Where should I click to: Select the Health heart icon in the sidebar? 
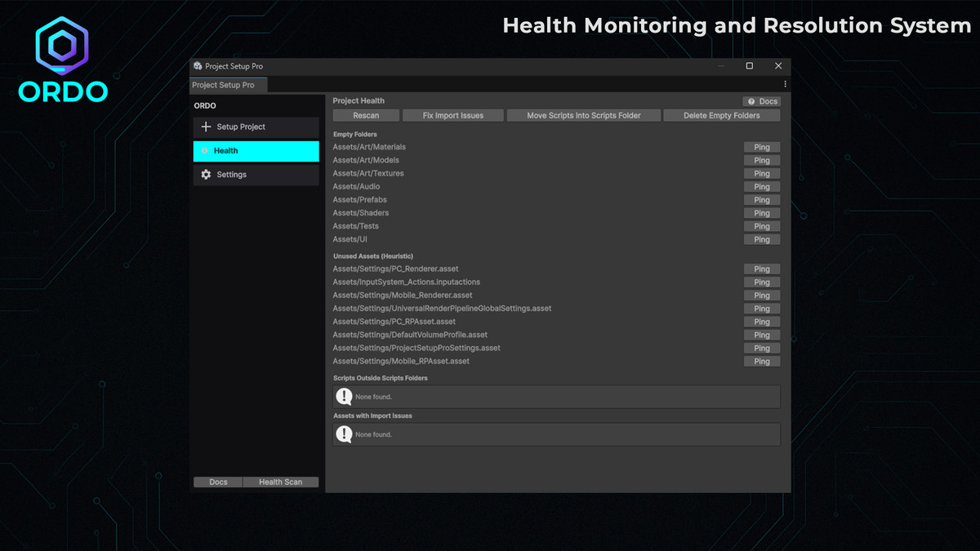[206, 151]
